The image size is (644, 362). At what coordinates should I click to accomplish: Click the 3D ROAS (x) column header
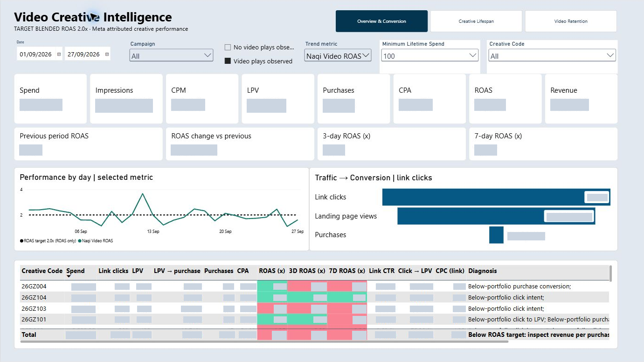pos(307,271)
